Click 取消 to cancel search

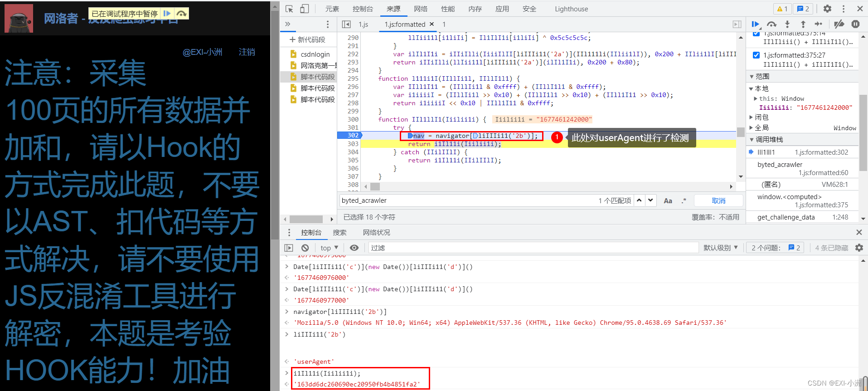(x=718, y=200)
